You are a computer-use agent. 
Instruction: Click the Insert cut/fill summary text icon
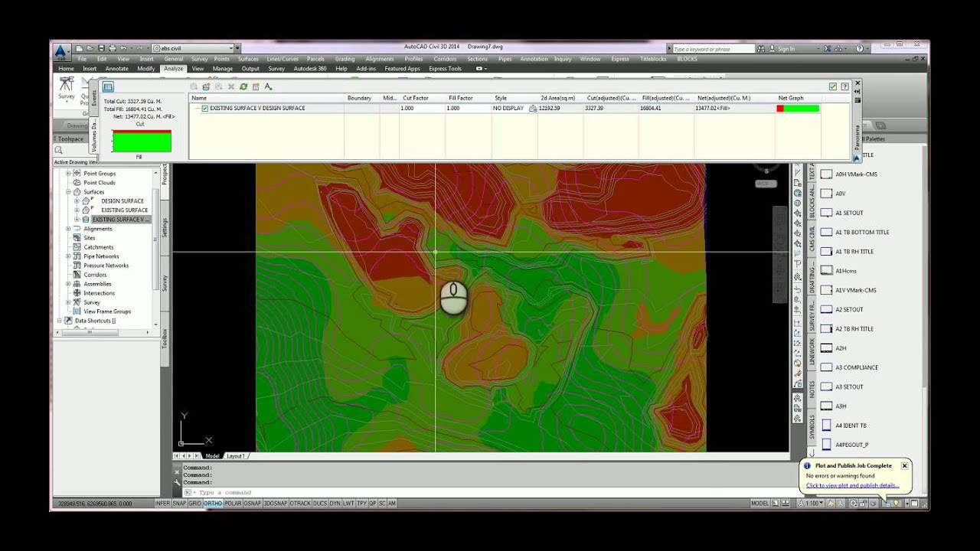[x=268, y=86]
